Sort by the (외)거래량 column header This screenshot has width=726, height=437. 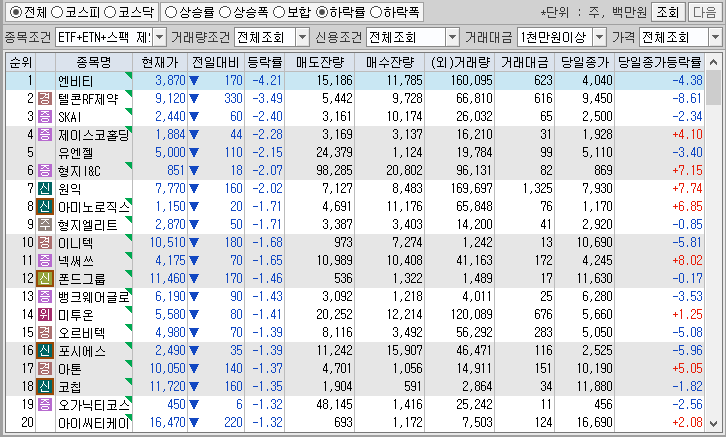click(459, 62)
